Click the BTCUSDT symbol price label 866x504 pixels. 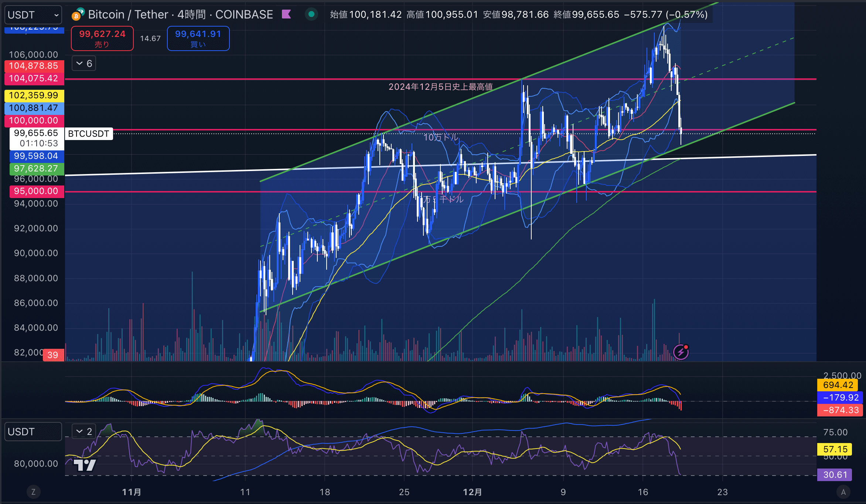click(x=89, y=133)
